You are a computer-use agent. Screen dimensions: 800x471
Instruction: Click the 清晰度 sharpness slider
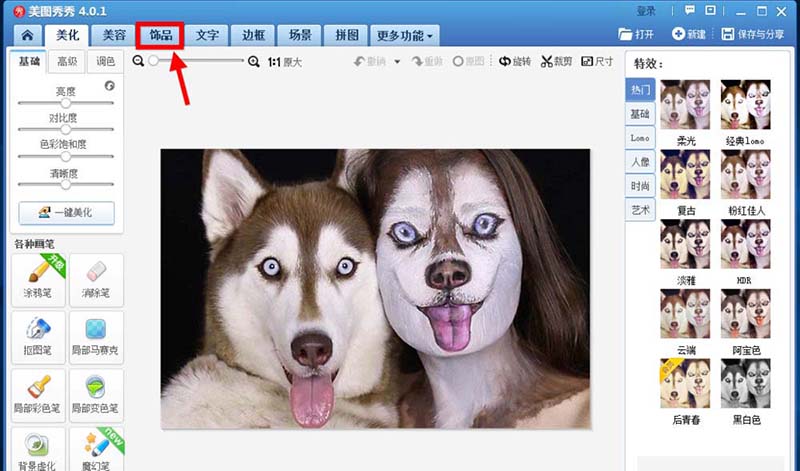[x=65, y=185]
